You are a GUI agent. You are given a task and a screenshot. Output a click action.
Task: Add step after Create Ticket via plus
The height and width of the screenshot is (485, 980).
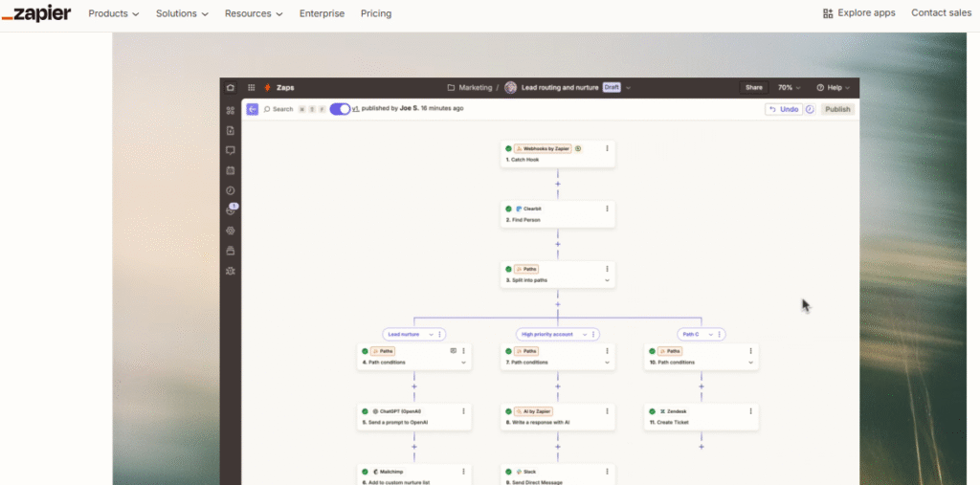pyautogui.click(x=702, y=447)
